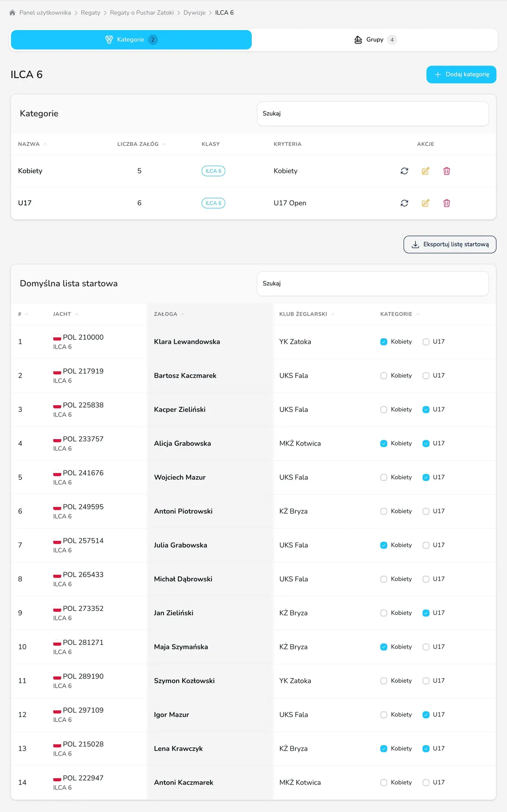507x812 pixels.
Task: Sort categories by Nazwa column
Action: pos(33,144)
